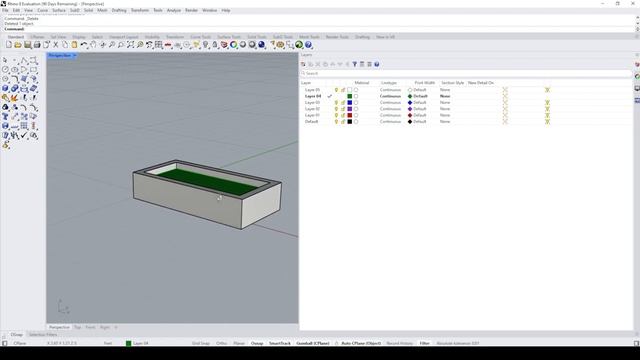
Task: Open the File menu
Action: click(5, 10)
